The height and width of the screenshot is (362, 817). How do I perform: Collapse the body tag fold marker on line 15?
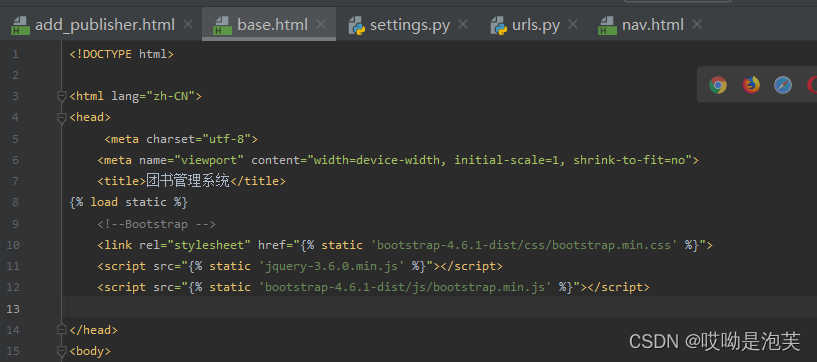[61, 351]
